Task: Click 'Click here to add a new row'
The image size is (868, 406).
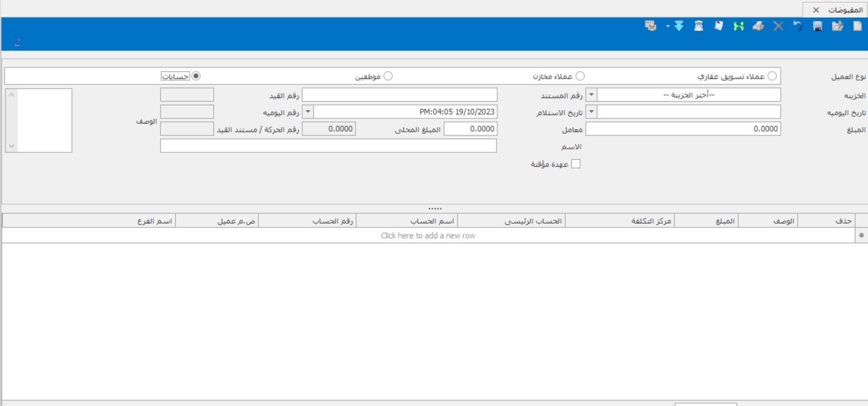Action: [x=428, y=236]
